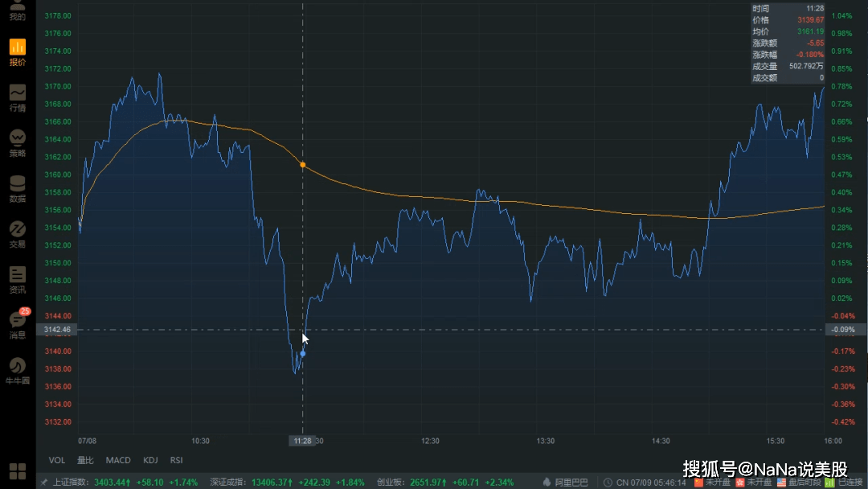
Task: Select the MACD indicator tab
Action: [117, 460]
